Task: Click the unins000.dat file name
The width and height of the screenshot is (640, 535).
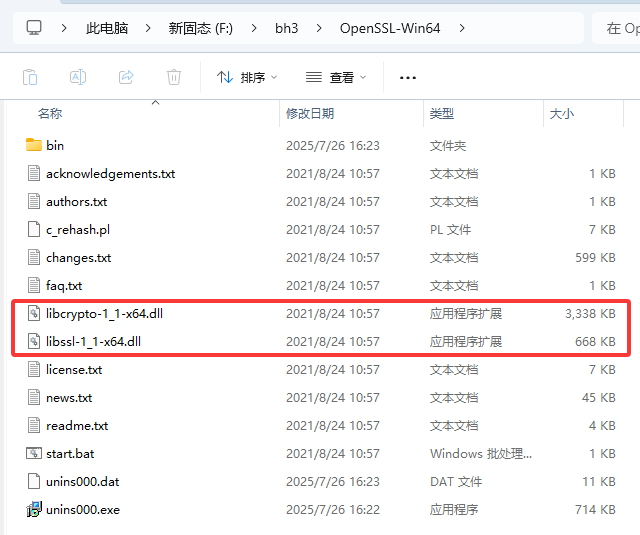Action: coord(83,482)
